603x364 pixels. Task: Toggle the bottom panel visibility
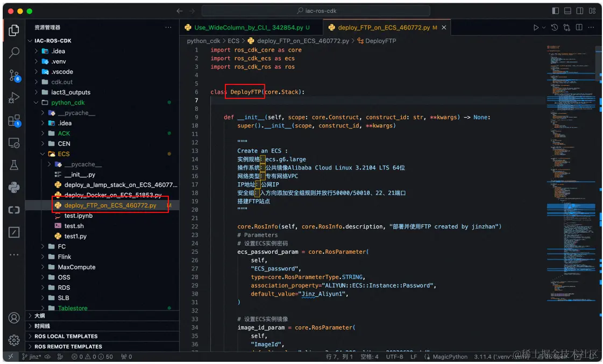click(567, 11)
